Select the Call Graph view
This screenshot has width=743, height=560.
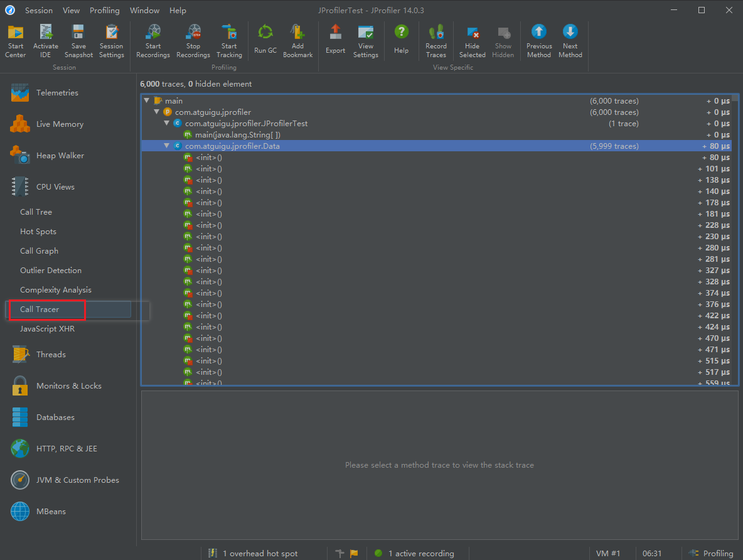point(40,251)
